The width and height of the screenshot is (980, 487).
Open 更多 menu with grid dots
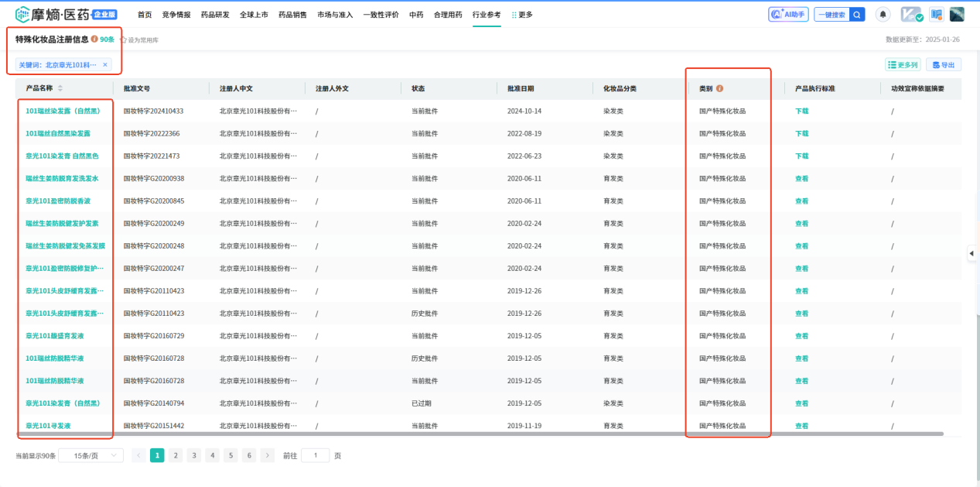click(x=522, y=14)
